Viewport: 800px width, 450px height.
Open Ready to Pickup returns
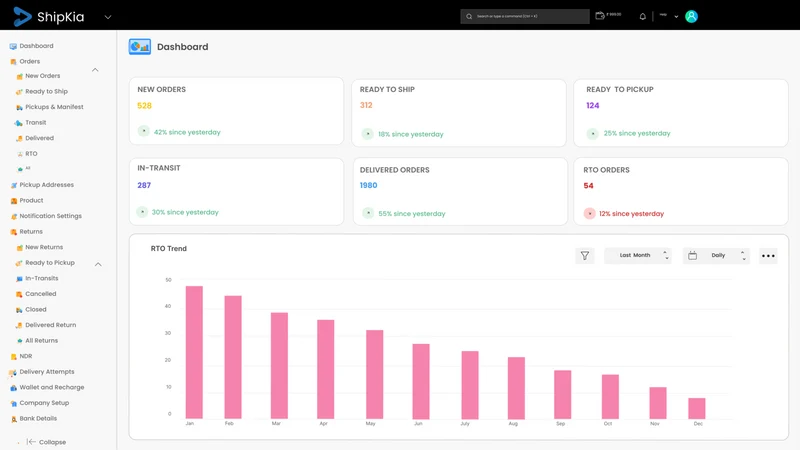tap(50, 263)
